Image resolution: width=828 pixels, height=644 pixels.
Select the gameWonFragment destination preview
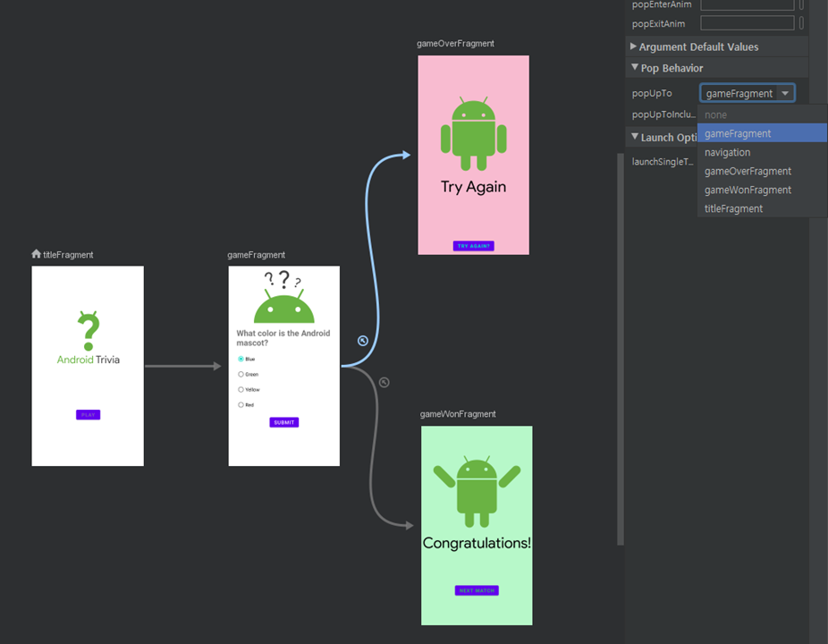[477, 525]
